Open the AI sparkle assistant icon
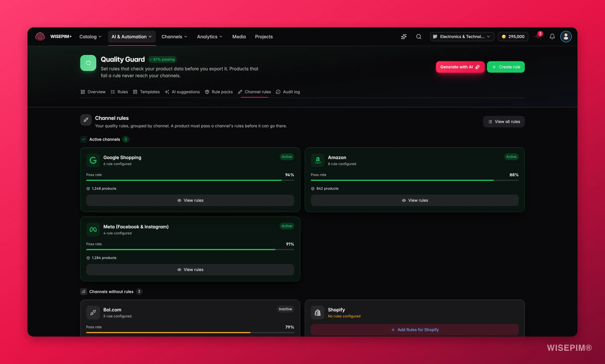The height and width of the screenshot is (364, 605). 404,37
